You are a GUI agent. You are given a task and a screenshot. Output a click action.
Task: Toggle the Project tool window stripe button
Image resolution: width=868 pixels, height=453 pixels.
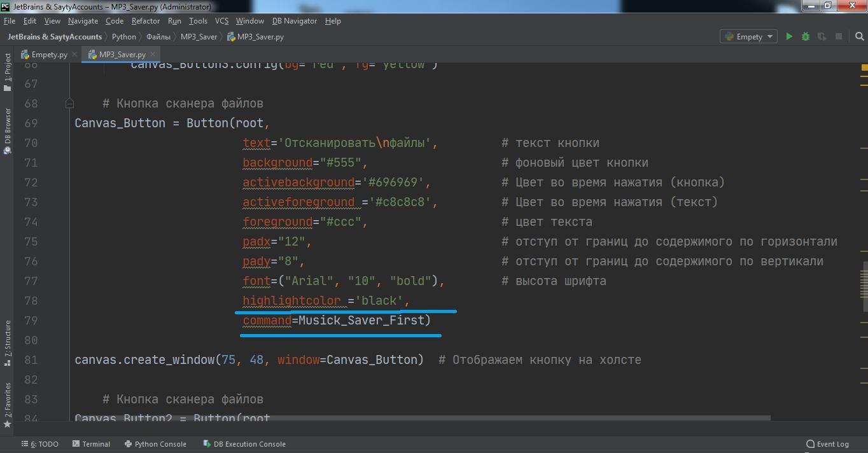(8, 71)
